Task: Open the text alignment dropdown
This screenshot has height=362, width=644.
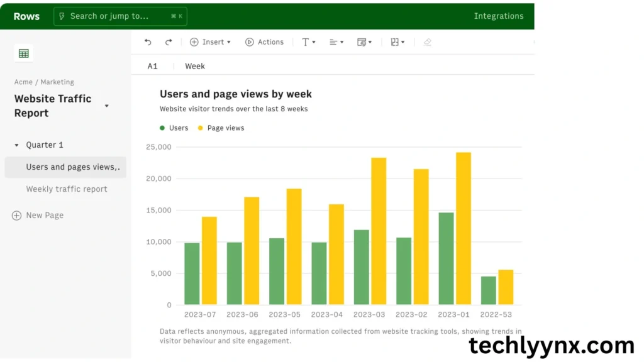Action: [x=336, y=42]
